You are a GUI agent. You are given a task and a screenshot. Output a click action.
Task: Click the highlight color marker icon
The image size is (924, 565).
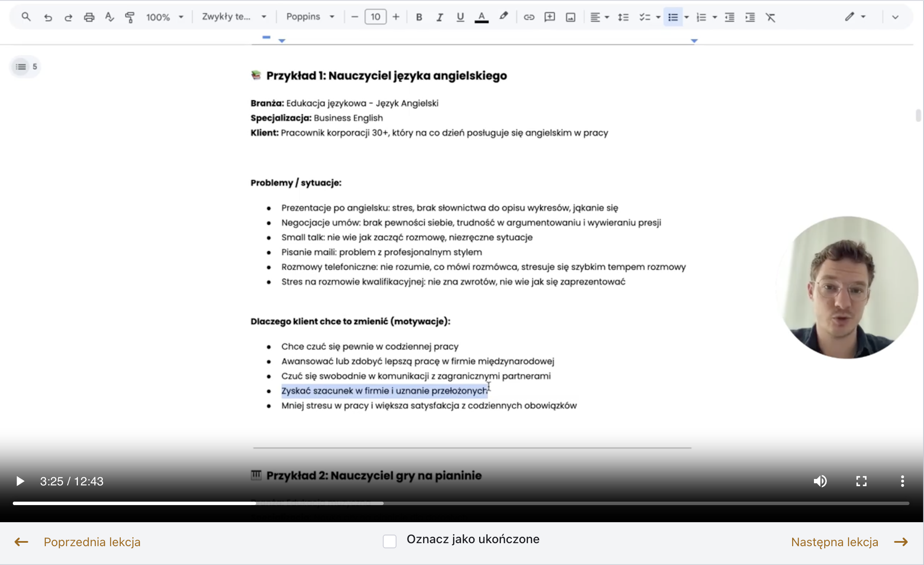click(x=504, y=17)
